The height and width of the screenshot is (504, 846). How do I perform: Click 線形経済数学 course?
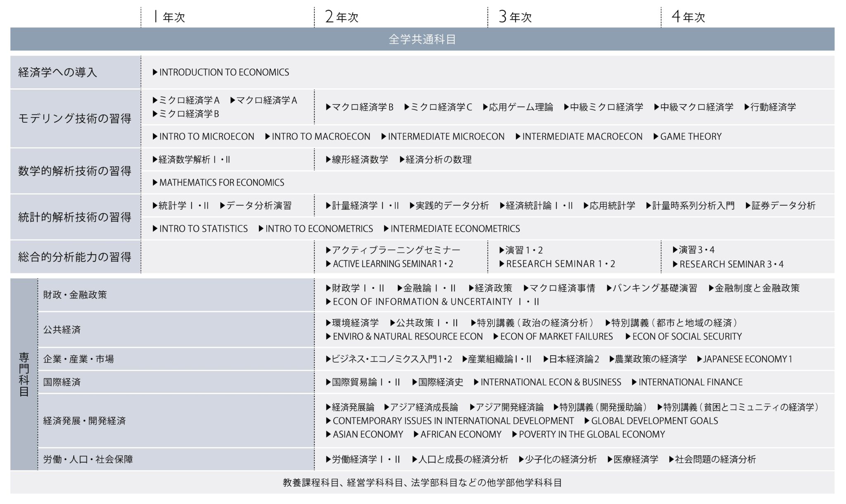pyautogui.click(x=357, y=160)
